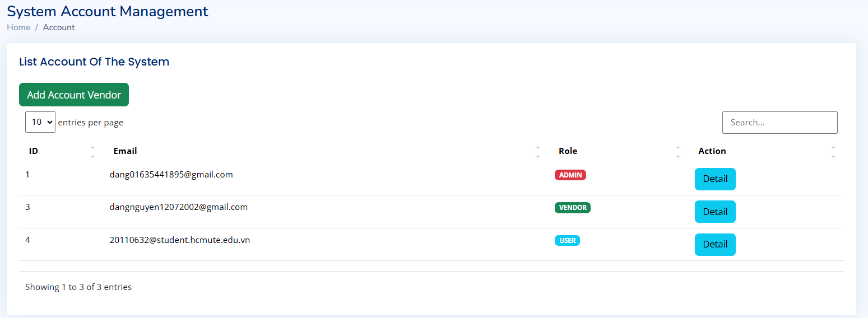This screenshot has height=318, width=868.
Task: Click the VENDOR role badge
Action: (x=573, y=208)
